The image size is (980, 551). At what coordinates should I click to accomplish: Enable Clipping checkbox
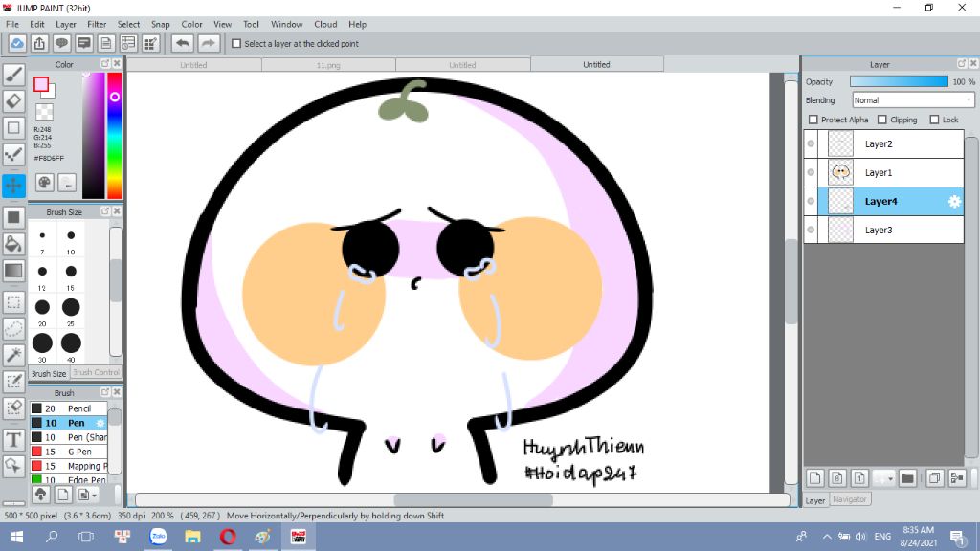[x=881, y=120]
